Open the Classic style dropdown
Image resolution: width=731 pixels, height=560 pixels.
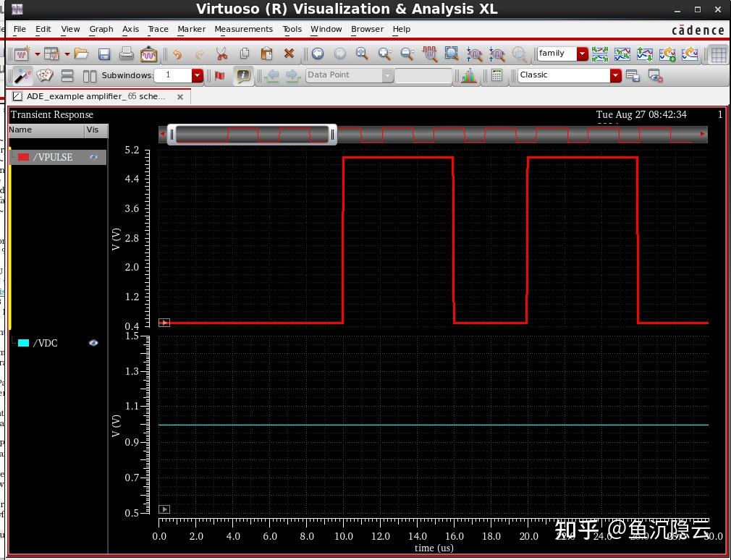(614, 75)
